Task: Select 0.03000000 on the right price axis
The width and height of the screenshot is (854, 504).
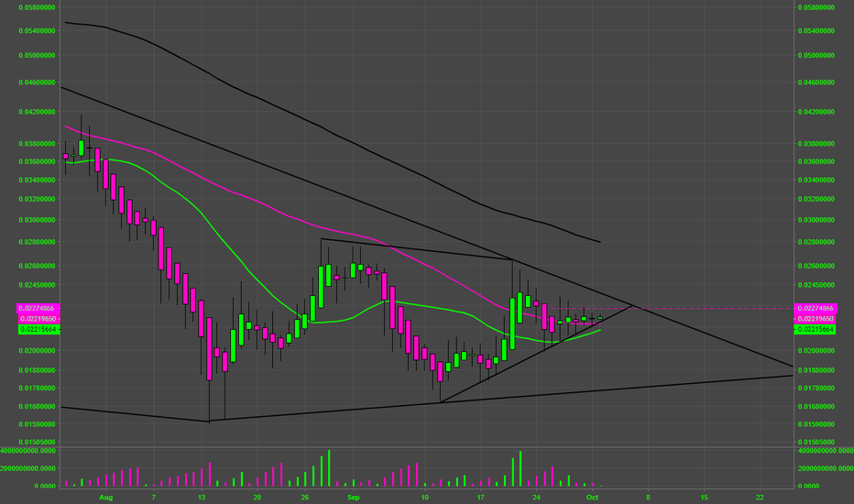Action: [816, 220]
